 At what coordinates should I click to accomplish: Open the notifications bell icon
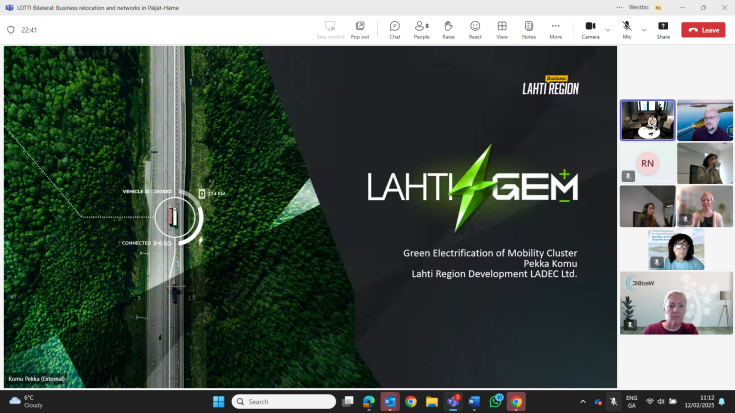[722, 402]
